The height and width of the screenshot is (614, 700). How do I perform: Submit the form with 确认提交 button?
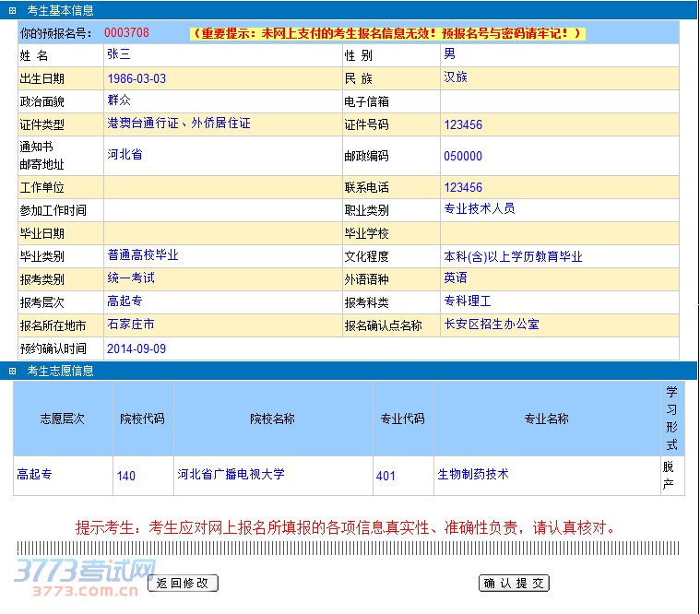coord(514,583)
